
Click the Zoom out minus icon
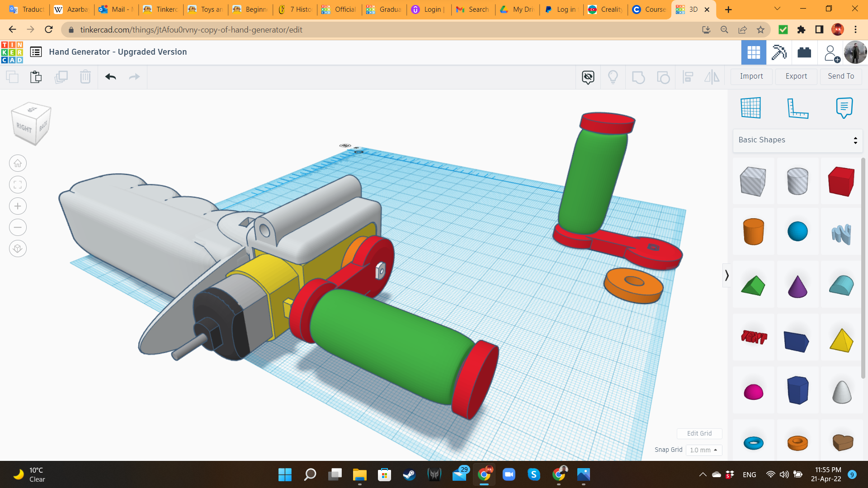(x=18, y=227)
